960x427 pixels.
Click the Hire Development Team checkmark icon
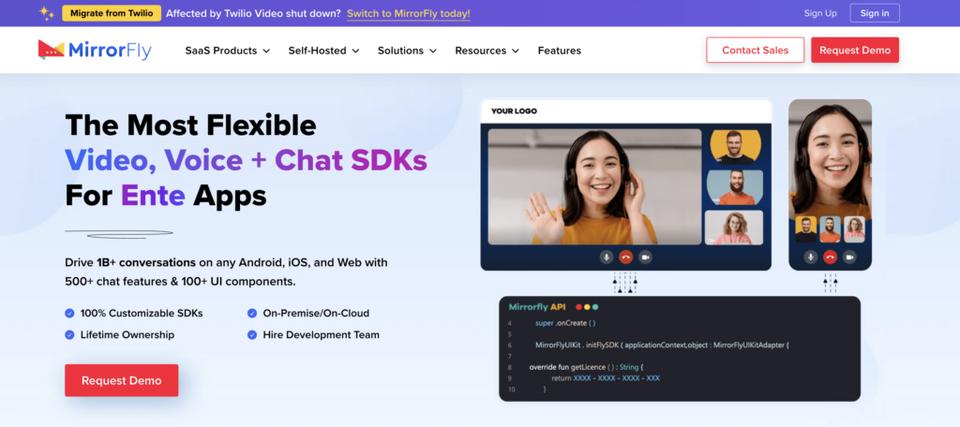(x=252, y=334)
